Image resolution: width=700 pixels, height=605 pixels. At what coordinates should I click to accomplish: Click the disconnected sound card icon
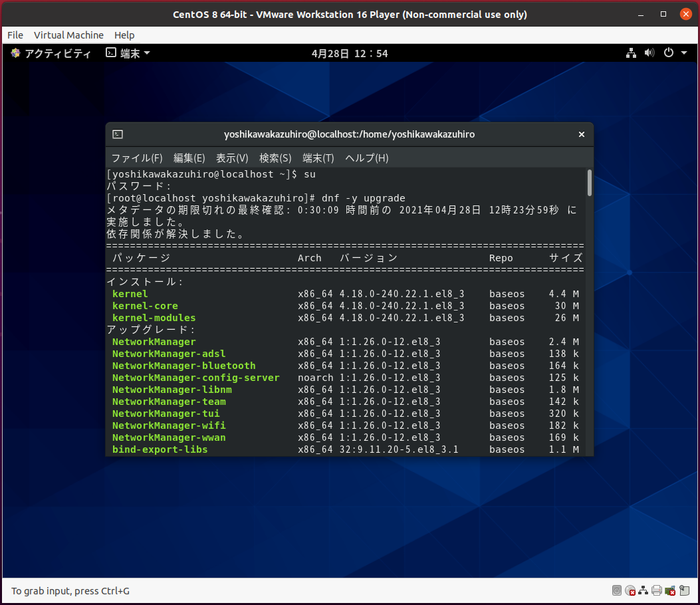click(x=670, y=590)
